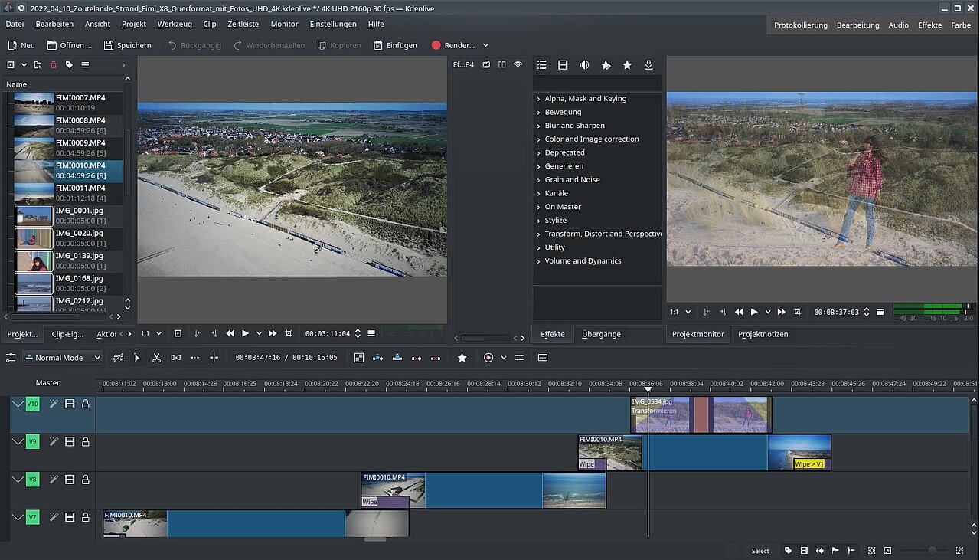
Task: Toggle the effect stack eye icon
Action: pyautogui.click(x=518, y=65)
